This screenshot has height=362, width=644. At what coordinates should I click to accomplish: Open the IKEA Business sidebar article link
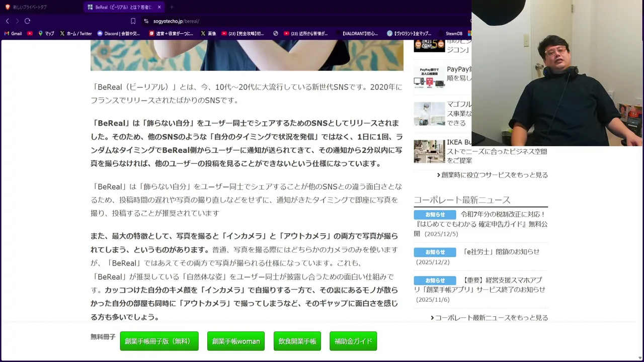[x=497, y=151]
